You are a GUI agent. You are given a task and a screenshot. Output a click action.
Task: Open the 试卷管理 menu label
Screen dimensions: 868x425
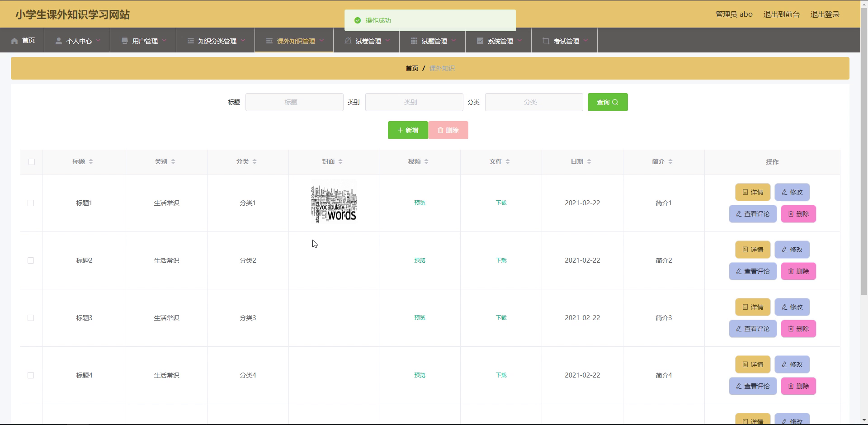368,41
